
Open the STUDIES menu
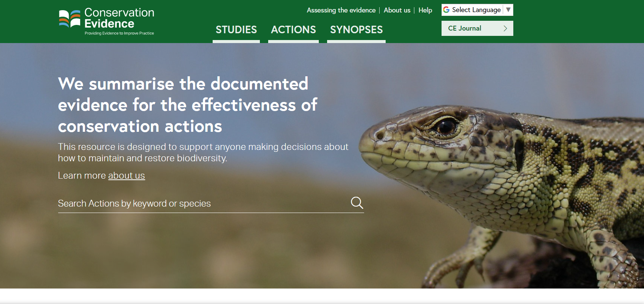click(x=236, y=30)
